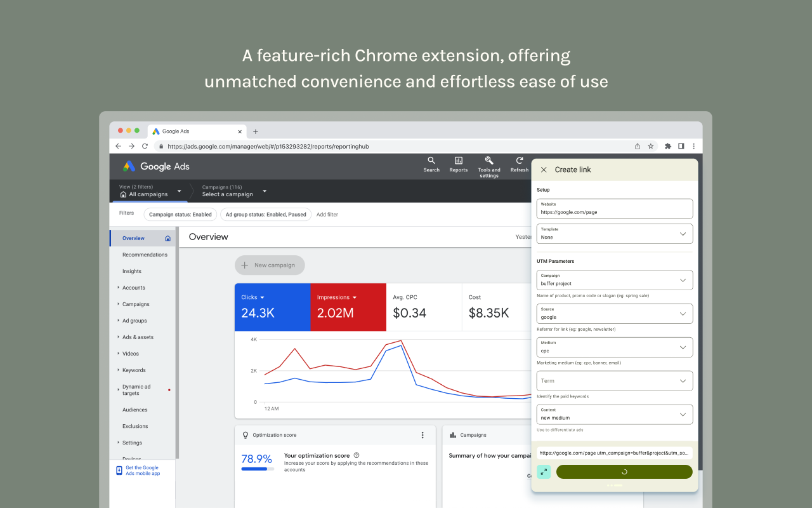The image size is (812, 508).
Task: Open Audiences in the sidebar
Action: (x=135, y=410)
